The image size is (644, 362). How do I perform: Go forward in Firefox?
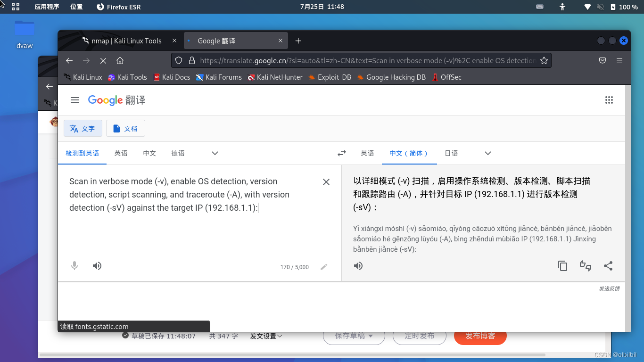(86, 60)
